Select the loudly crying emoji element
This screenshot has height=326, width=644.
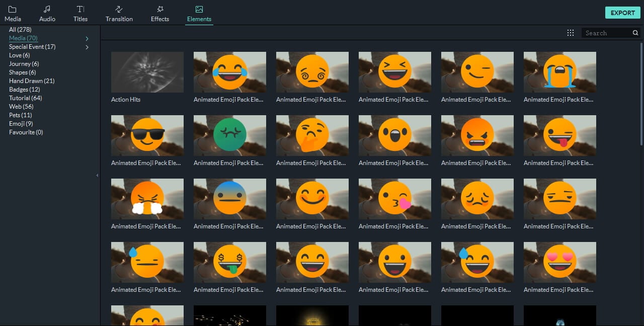(x=560, y=72)
